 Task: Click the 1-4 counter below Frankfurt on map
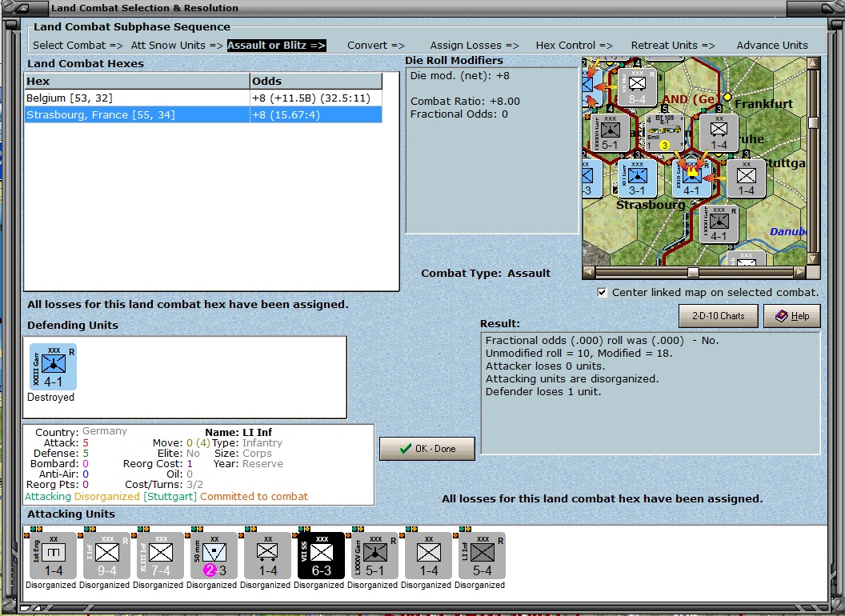(x=719, y=133)
